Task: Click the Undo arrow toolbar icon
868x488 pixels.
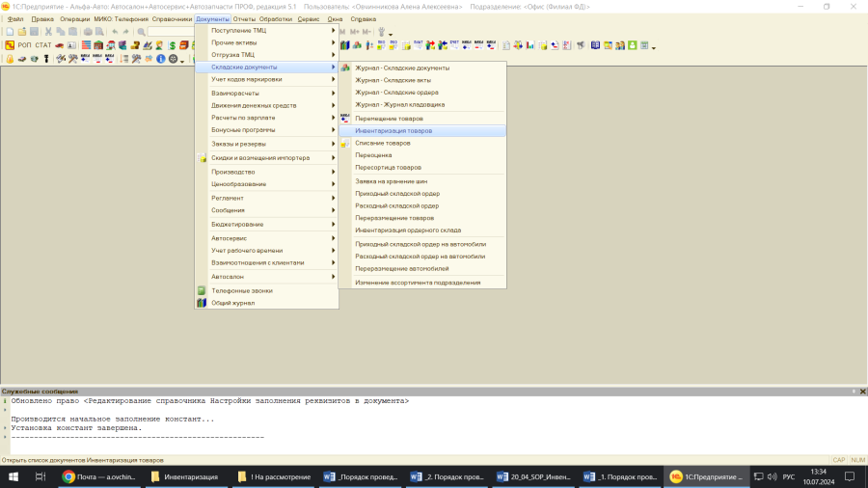Action: (115, 32)
